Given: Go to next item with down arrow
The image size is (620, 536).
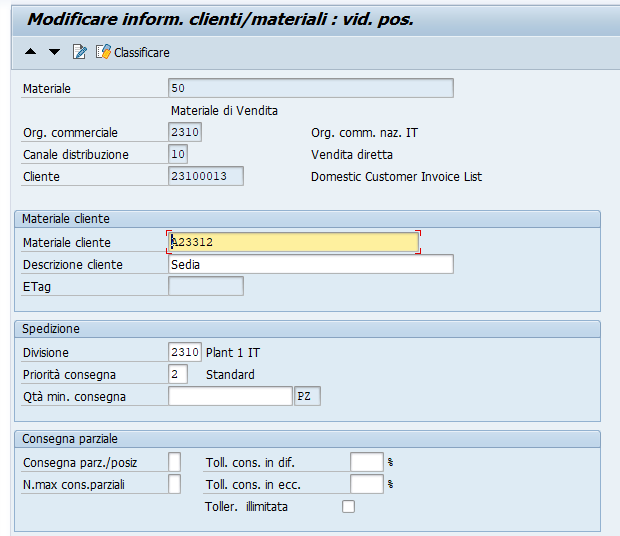Looking at the screenshot, I should click(x=54, y=52).
